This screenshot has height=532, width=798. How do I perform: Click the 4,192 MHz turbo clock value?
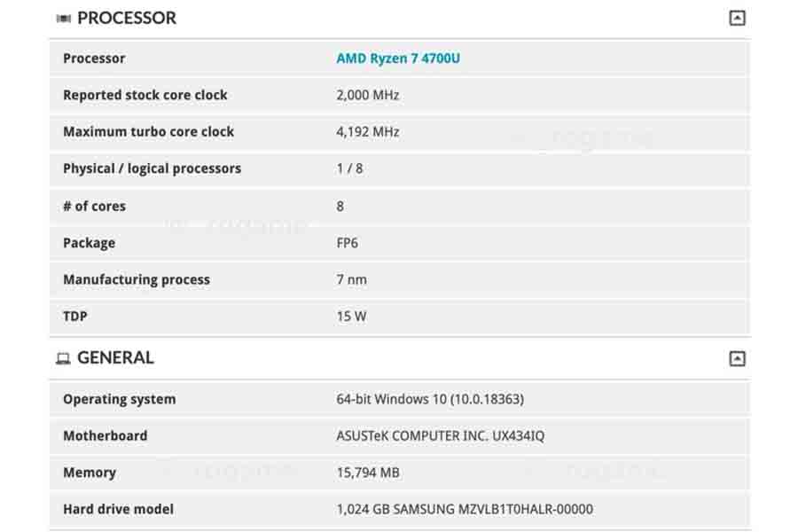367,132
